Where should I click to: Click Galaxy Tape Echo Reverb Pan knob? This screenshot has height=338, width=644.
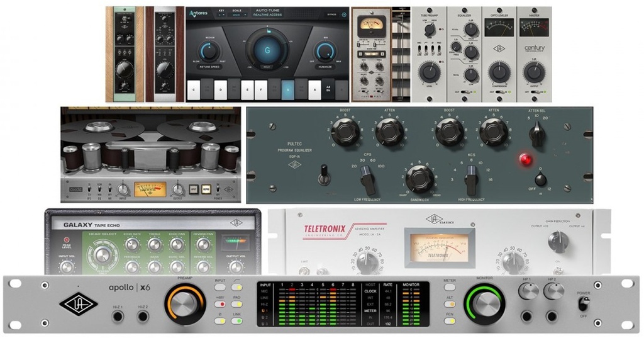click(x=203, y=245)
